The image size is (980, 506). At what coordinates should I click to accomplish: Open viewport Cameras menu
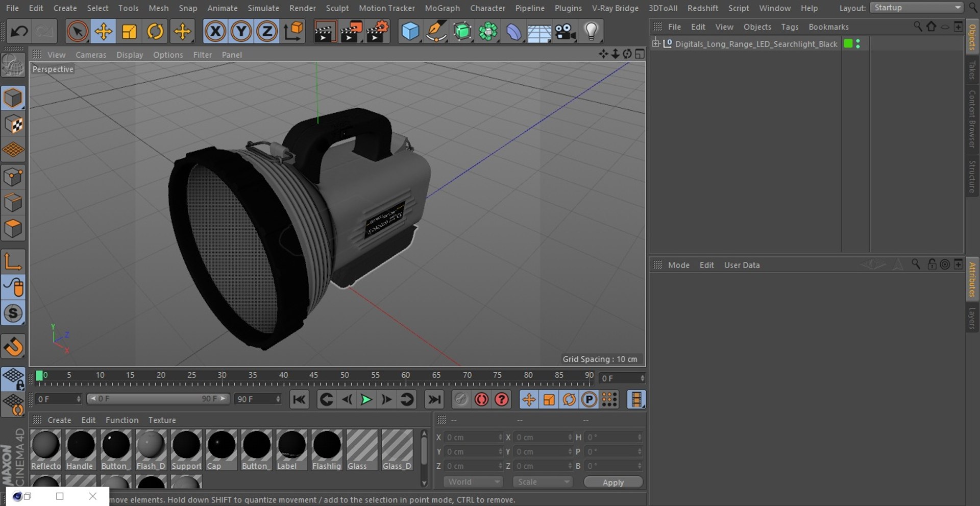91,55
